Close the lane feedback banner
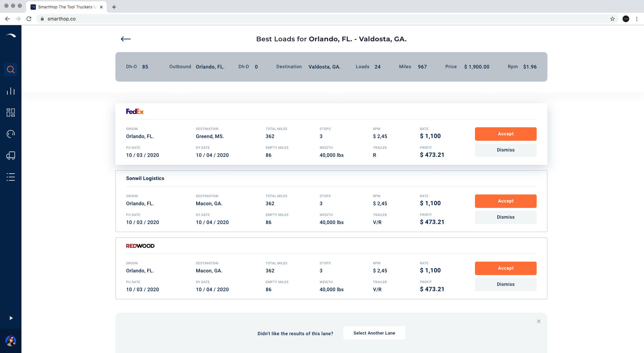644x353 pixels. point(539,321)
